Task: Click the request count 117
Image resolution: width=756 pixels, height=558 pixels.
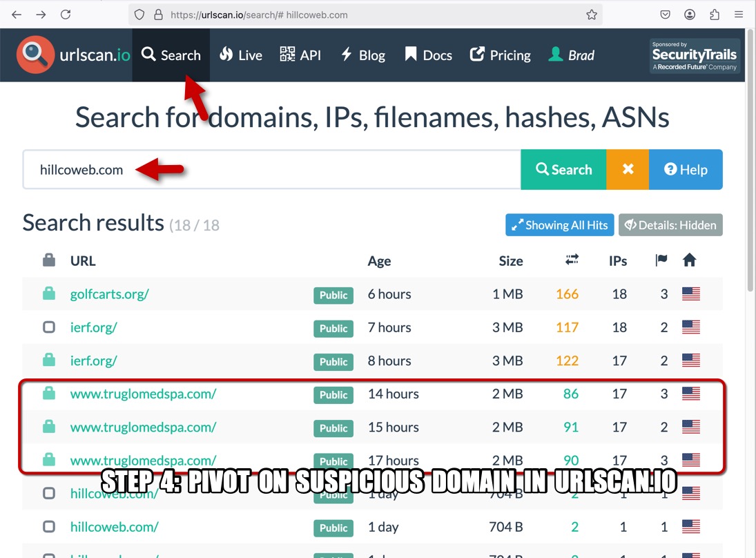Action: point(567,327)
